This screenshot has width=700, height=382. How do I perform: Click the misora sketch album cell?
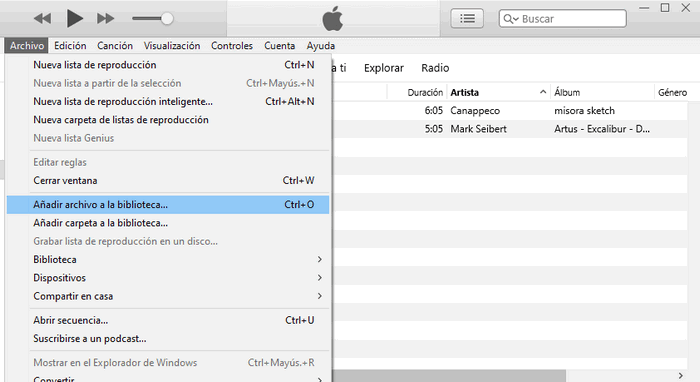(584, 111)
